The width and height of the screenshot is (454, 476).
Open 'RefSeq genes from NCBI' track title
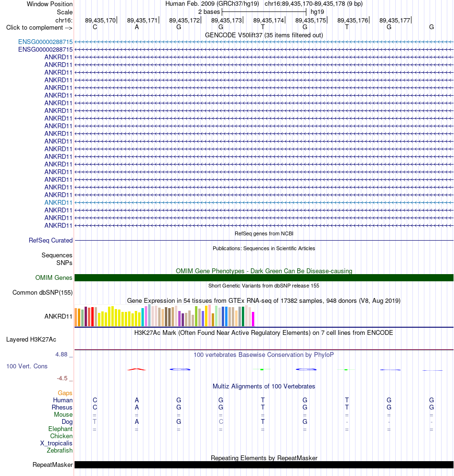[264, 233]
